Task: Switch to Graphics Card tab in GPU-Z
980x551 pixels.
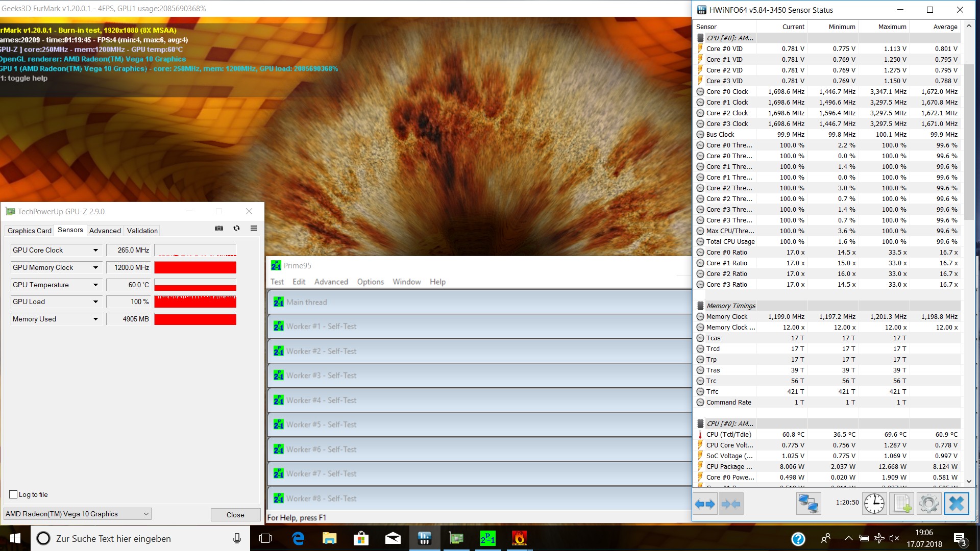Action: 30,231
